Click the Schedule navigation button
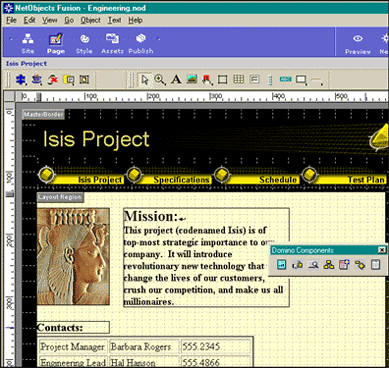 click(x=256, y=176)
